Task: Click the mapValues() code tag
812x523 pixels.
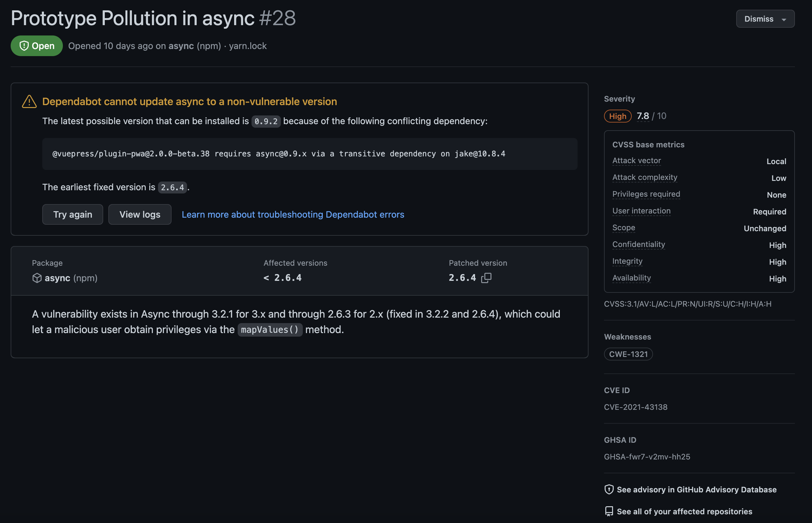Action: [x=270, y=330]
